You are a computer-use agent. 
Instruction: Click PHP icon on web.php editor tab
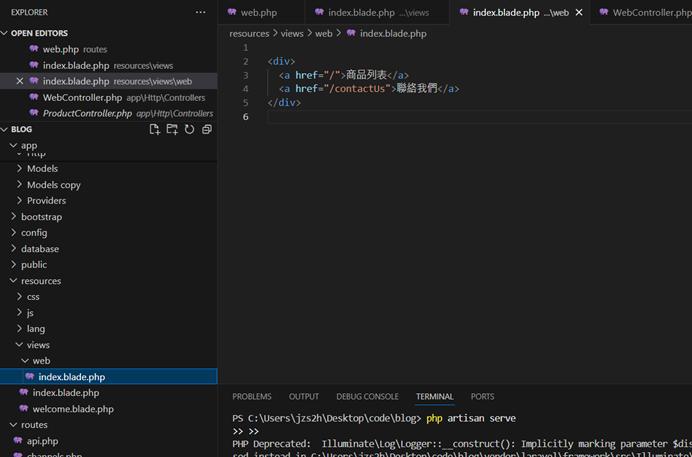point(232,12)
